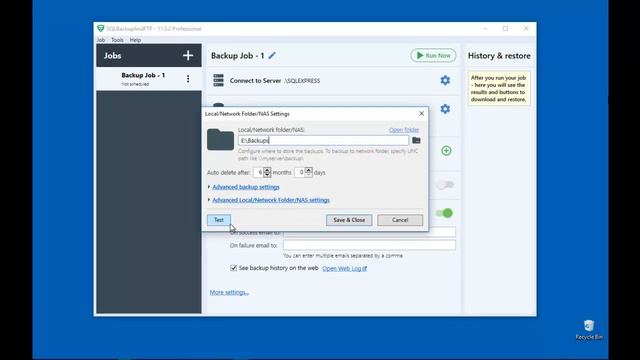Image resolution: width=640 pixels, height=360 pixels.
Task: Click the Connect to Server label
Action: [255, 81]
